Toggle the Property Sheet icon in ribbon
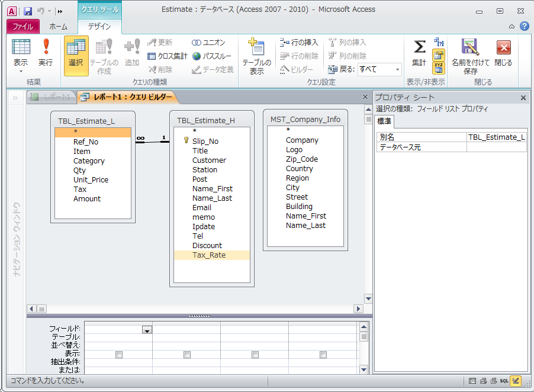Screen dimensions: 534x392 pyautogui.click(x=439, y=55)
